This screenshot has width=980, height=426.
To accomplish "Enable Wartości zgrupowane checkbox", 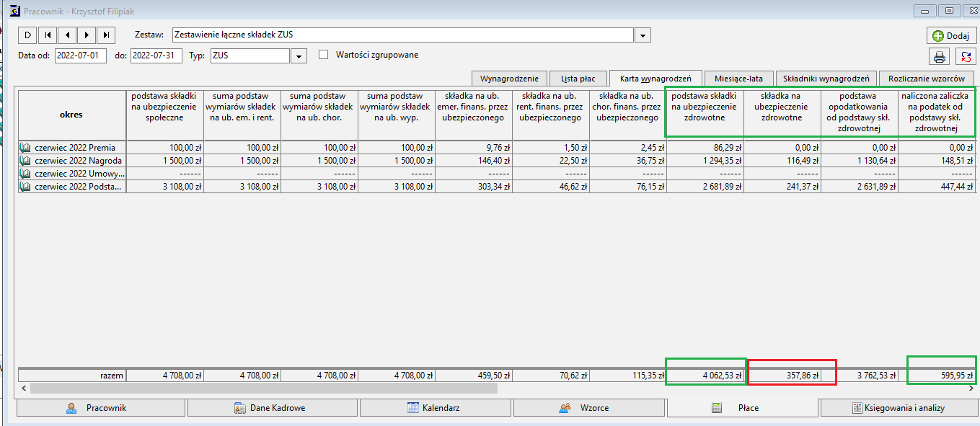I will click(323, 54).
